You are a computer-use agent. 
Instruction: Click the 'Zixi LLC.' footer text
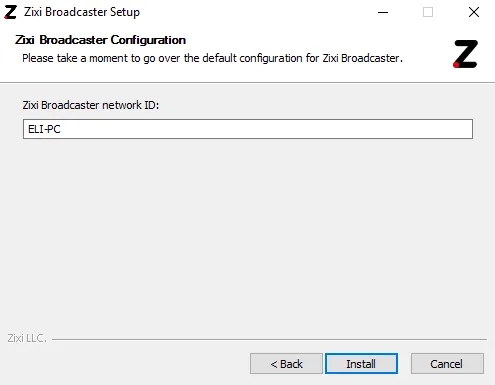[x=27, y=338]
